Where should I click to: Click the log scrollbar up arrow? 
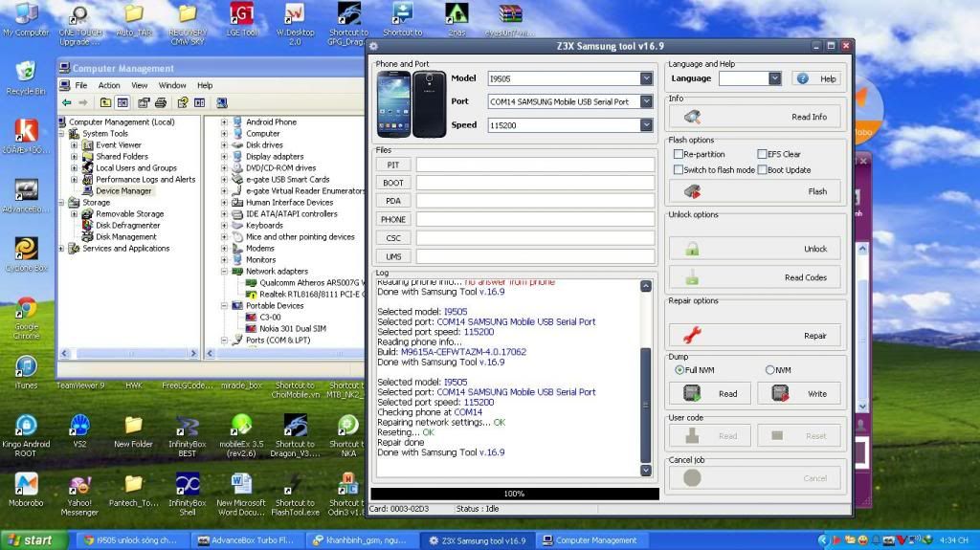tap(646, 286)
